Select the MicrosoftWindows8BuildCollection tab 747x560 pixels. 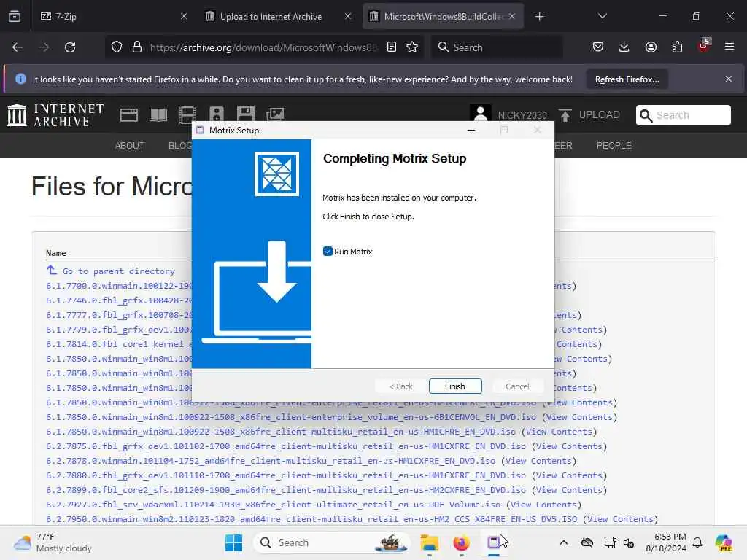pos(443,16)
